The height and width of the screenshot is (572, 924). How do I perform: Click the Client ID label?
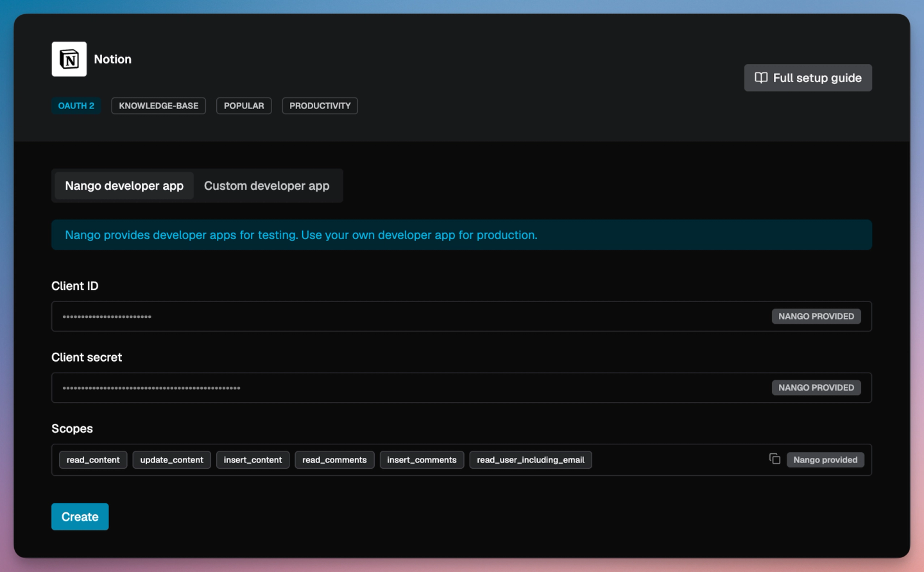(75, 286)
